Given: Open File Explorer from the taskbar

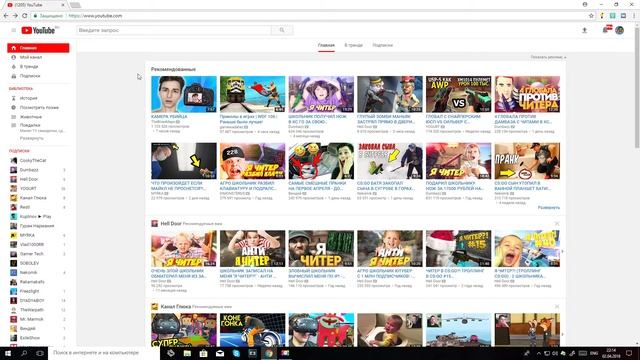Looking at the screenshot, I should click(x=187, y=353).
